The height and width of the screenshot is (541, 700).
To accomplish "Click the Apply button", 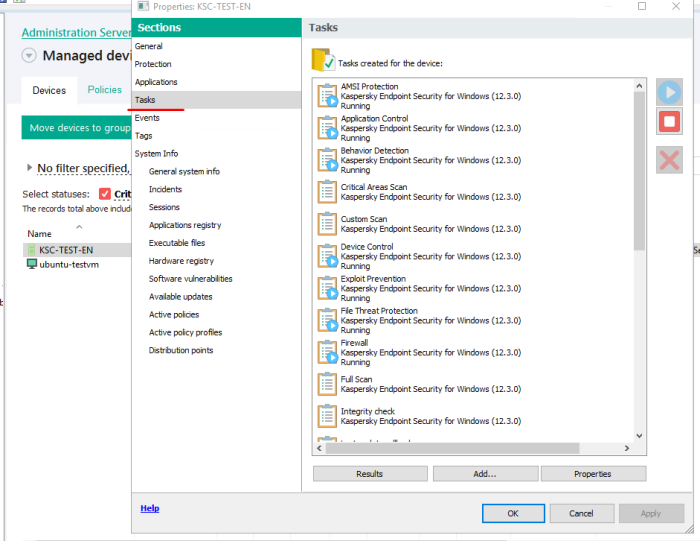I will (x=651, y=513).
